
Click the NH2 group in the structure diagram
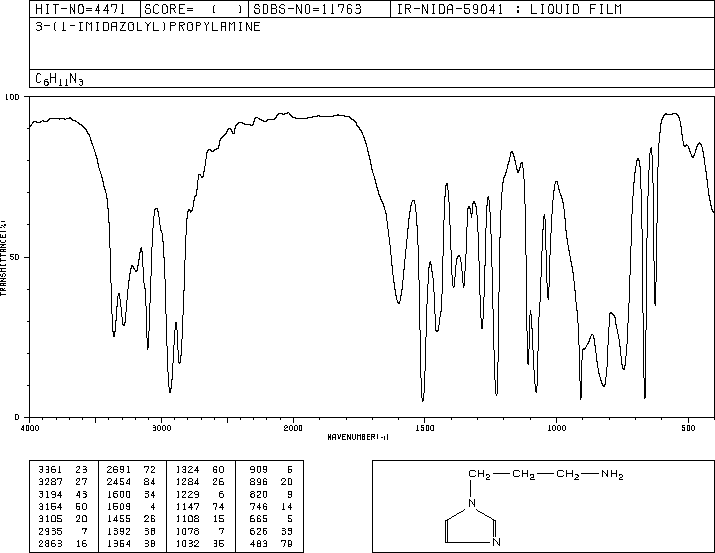click(612, 475)
